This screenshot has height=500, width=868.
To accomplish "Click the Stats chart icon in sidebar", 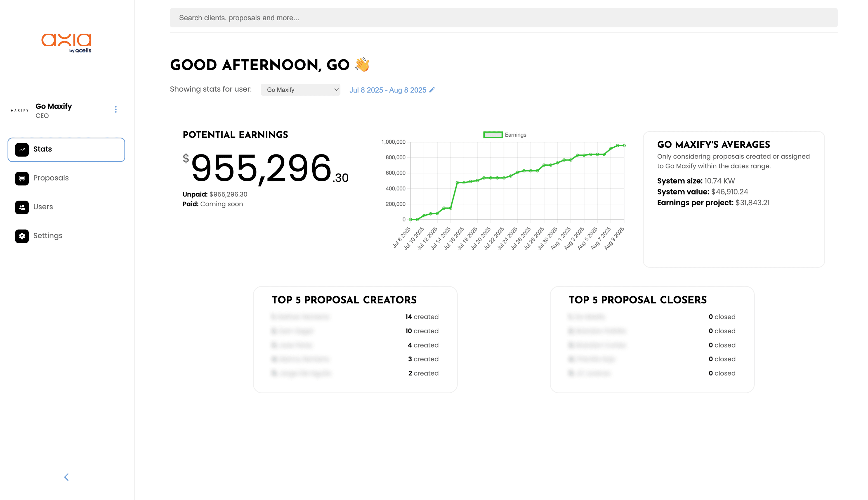I will coord(22,150).
